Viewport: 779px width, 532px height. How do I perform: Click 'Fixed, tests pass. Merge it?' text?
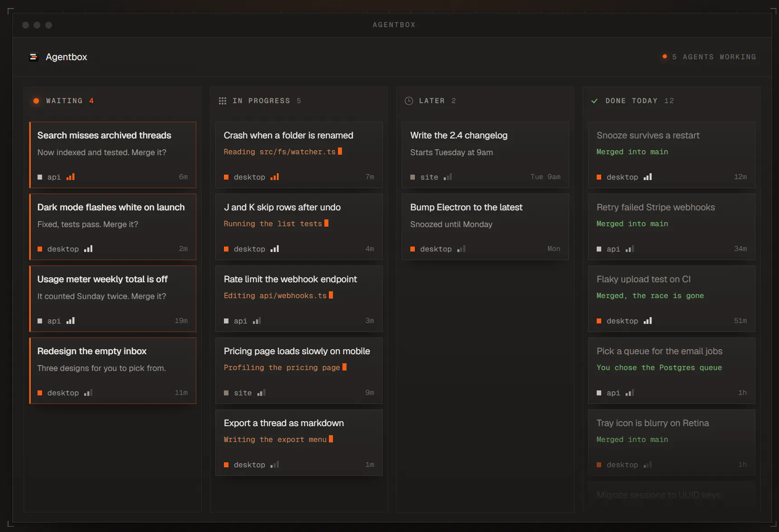88,224
